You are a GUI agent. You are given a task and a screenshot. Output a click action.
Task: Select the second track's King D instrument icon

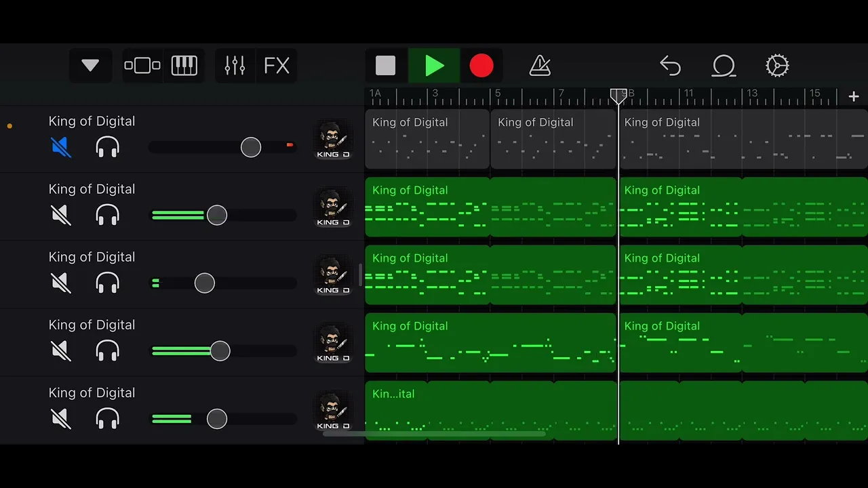pos(333,207)
